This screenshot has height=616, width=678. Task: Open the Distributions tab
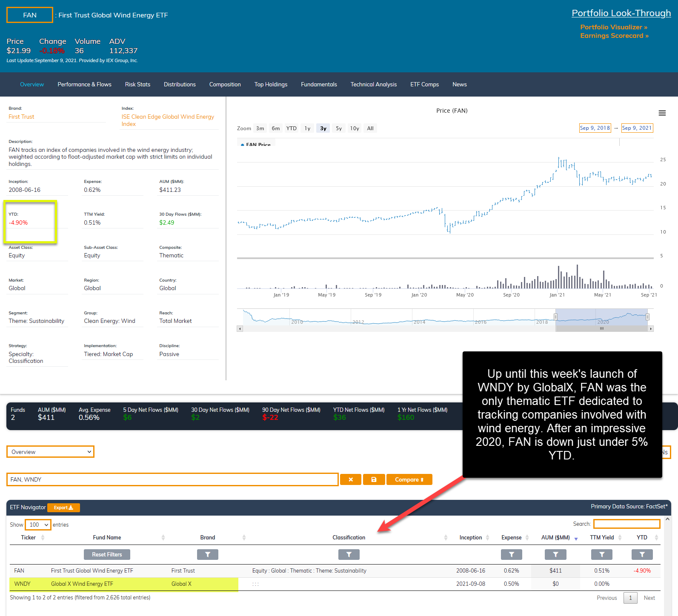pos(180,84)
